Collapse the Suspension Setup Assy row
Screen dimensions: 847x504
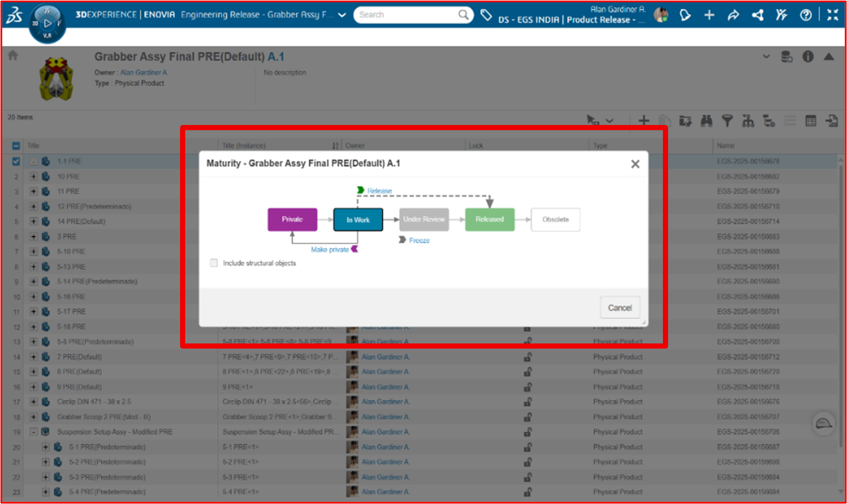coord(33,432)
